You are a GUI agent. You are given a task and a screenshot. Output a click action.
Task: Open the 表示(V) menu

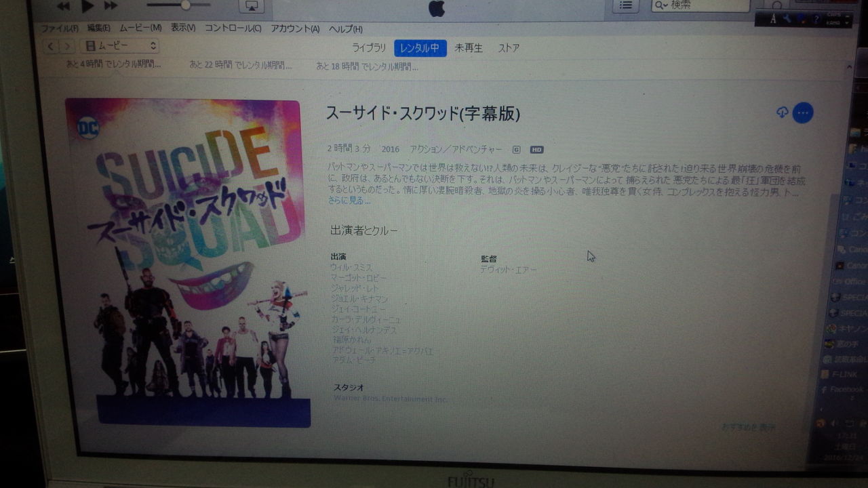click(183, 28)
